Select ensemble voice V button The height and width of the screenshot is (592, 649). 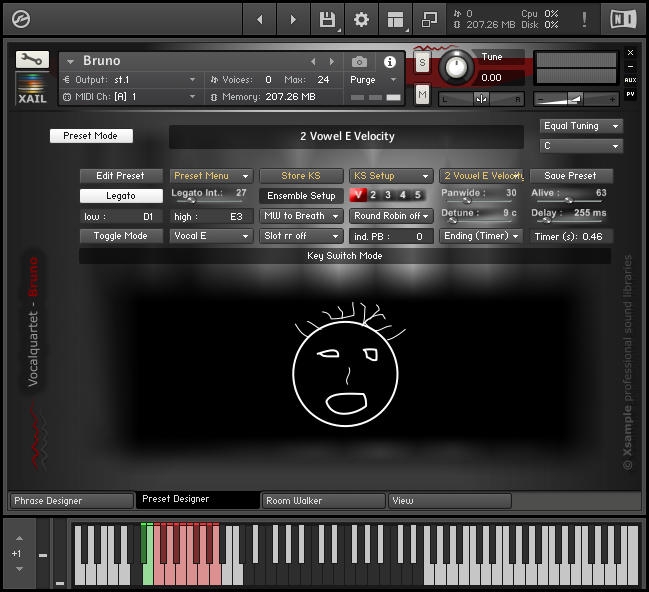pos(358,195)
